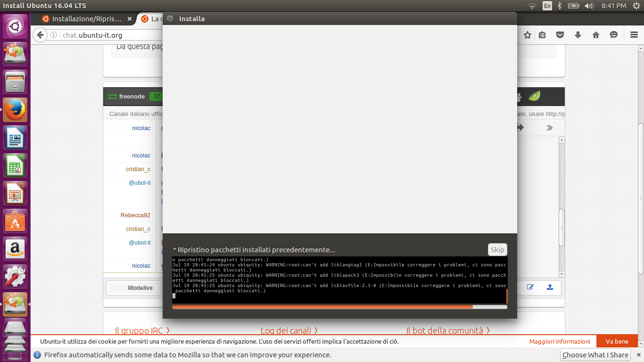The height and width of the screenshot is (362, 644).
Task: Open System Settings gear-and-wrench icon
Action: click(15, 277)
